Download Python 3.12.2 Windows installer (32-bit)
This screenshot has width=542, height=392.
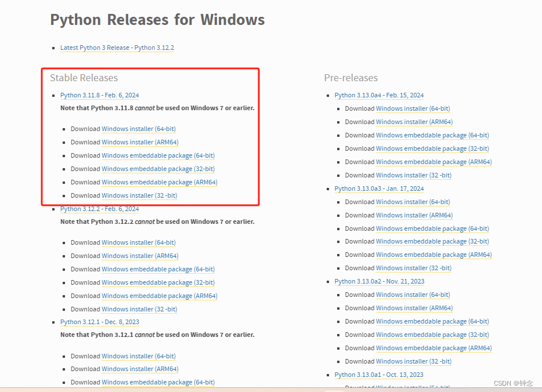[x=139, y=309]
